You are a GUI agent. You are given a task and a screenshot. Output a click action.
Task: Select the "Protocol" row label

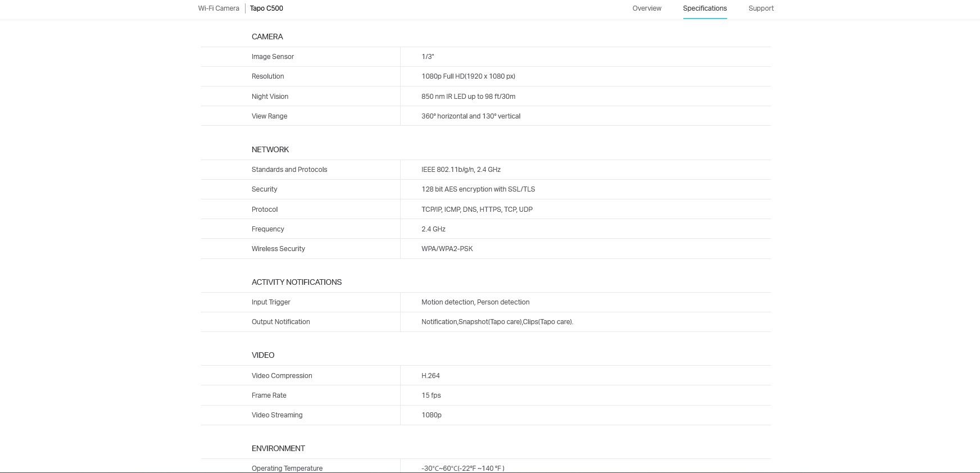click(x=265, y=210)
